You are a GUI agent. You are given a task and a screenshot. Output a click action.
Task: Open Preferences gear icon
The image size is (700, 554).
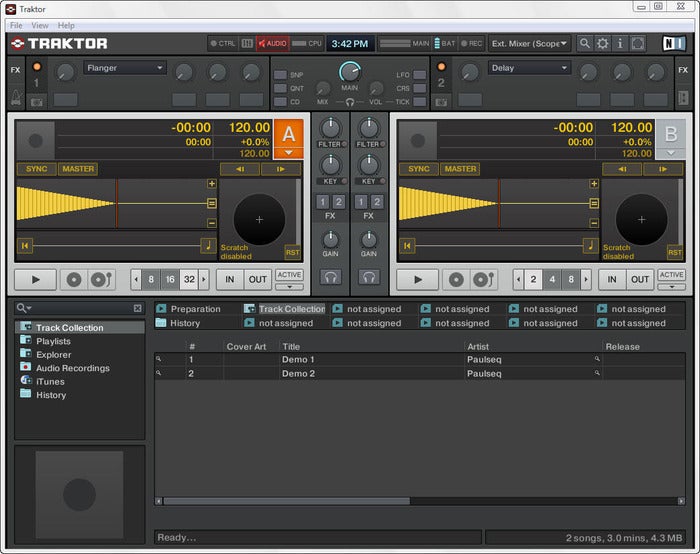602,43
